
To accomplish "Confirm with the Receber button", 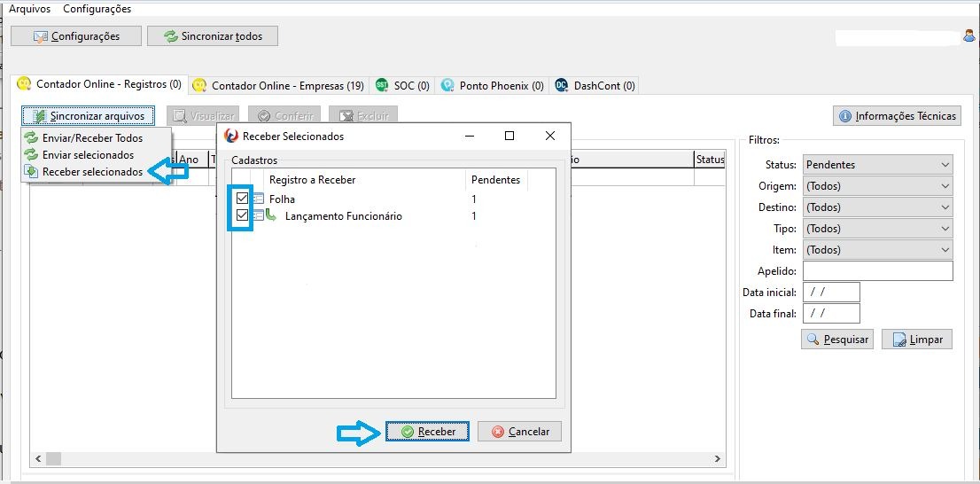I will pyautogui.click(x=427, y=432).
